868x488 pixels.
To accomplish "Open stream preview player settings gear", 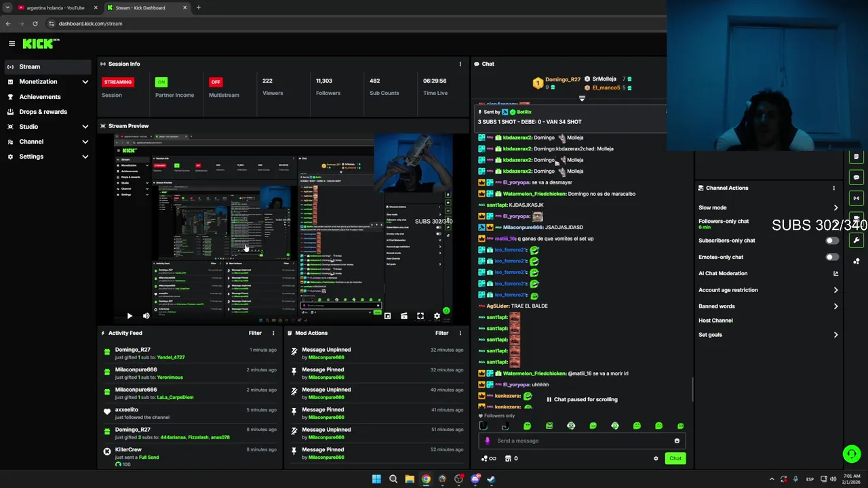I will pyautogui.click(x=437, y=316).
